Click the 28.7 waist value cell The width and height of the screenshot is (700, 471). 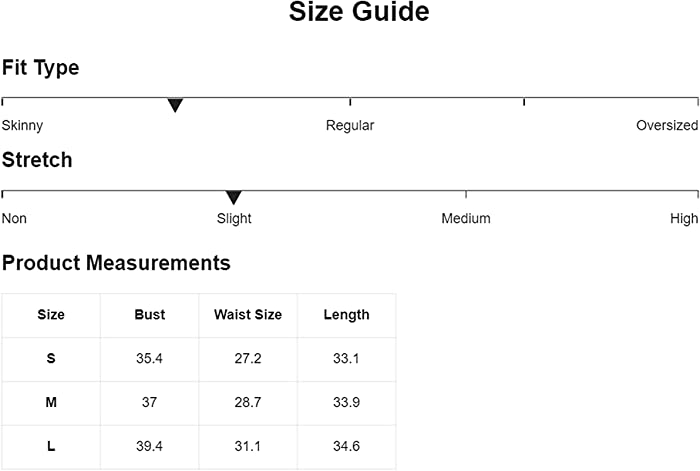[248, 402]
